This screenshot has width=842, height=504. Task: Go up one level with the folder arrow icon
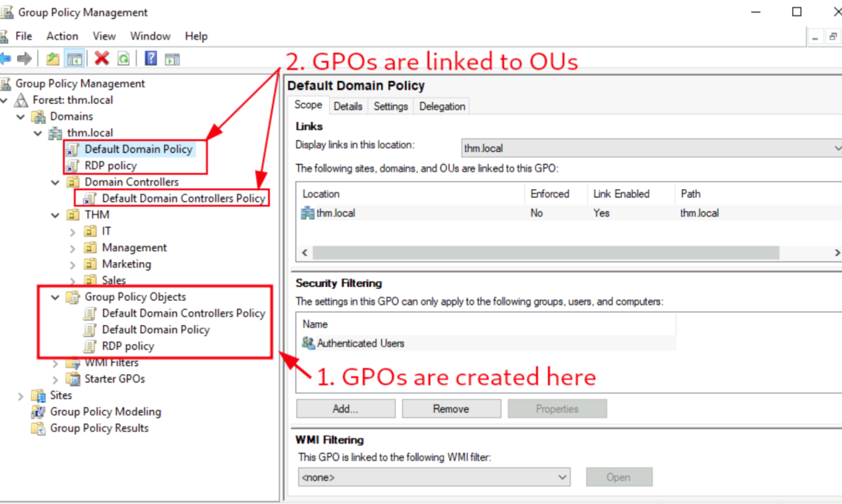52,59
